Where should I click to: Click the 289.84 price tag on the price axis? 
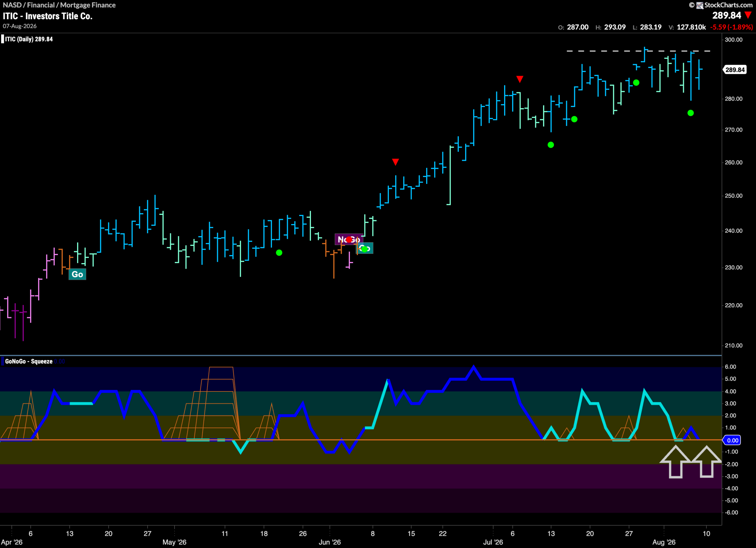pos(735,70)
